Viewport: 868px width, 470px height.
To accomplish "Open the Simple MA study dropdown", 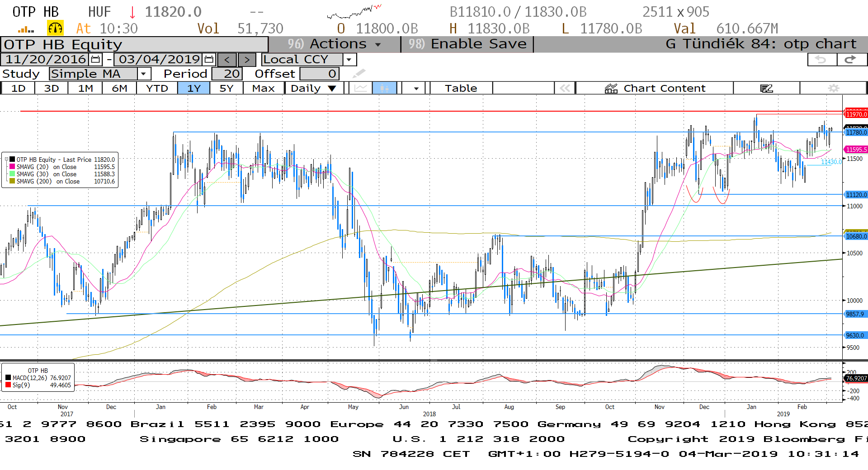I will [144, 74].
